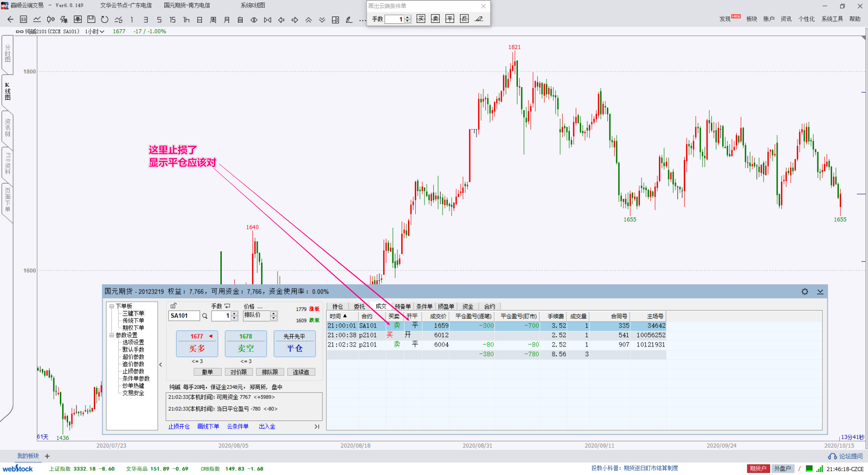Open trading panel settings gear icon

[x=805, y=292]
